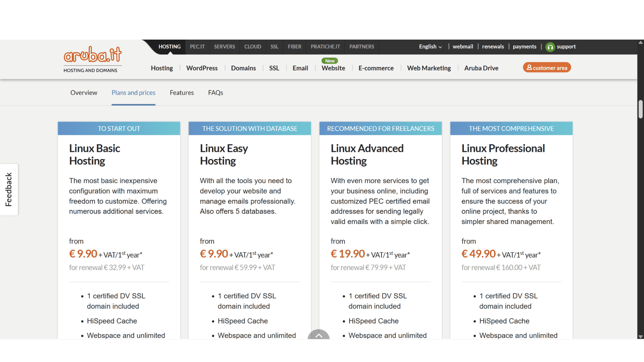Click RECOMMENDED FOR FREELANCERS banner
The height and width of the screenshot is (362, 644).
click(x=380, y=128)
